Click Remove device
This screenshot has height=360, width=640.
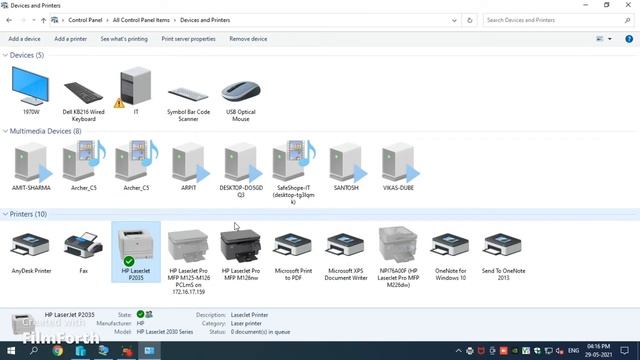coord(248,39)
